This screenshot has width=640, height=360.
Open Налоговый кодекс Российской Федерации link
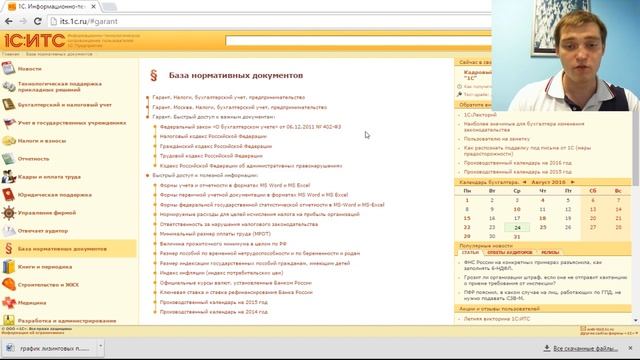213,136
